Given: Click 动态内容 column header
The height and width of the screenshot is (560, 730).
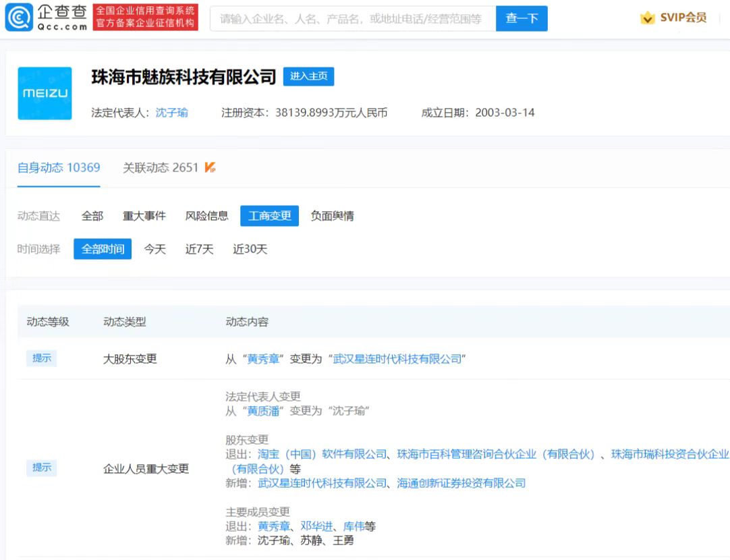Looking at the screenshot, I should click(x=247, y=322).
